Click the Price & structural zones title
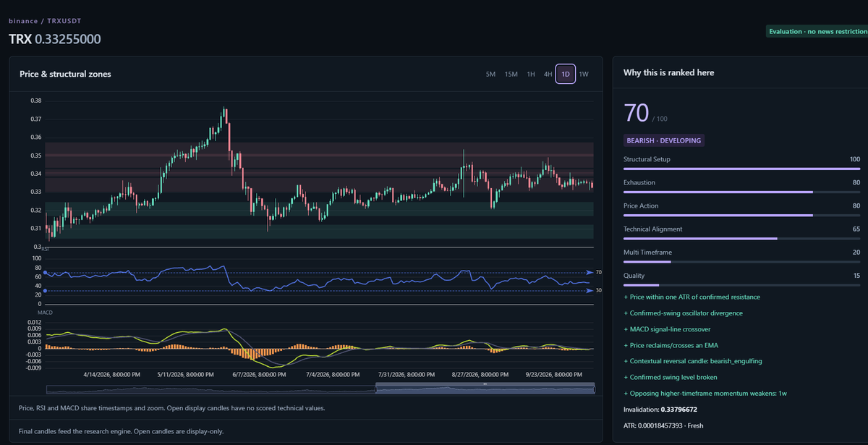Screen dimensions: 868x445 65,74
